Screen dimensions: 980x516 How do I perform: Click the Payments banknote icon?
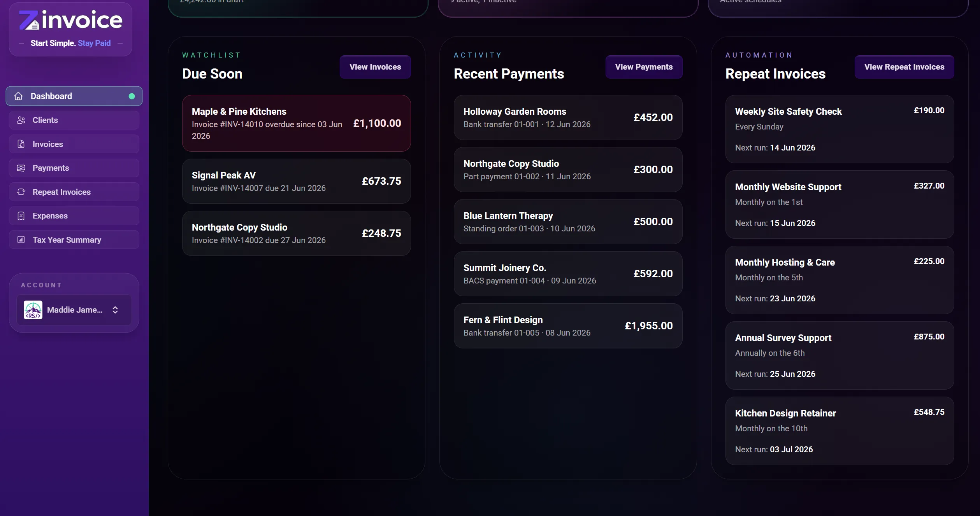tap(21, 168)
